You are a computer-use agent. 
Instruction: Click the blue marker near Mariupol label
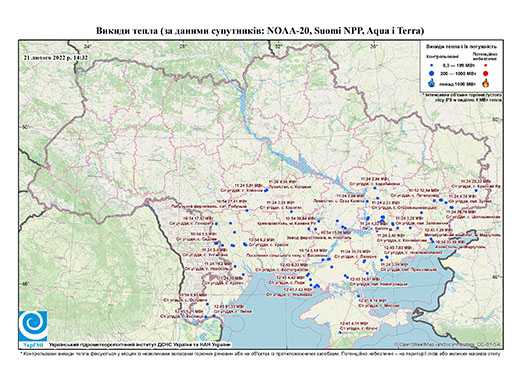tap(432, 240)
